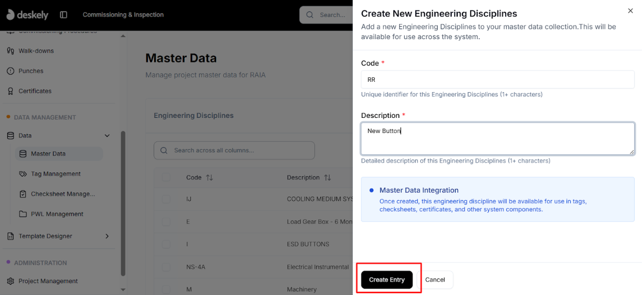Screen dimensions: 644x295
Task: Toggle the select-all checkbox in table header
Action: [166, 178]
